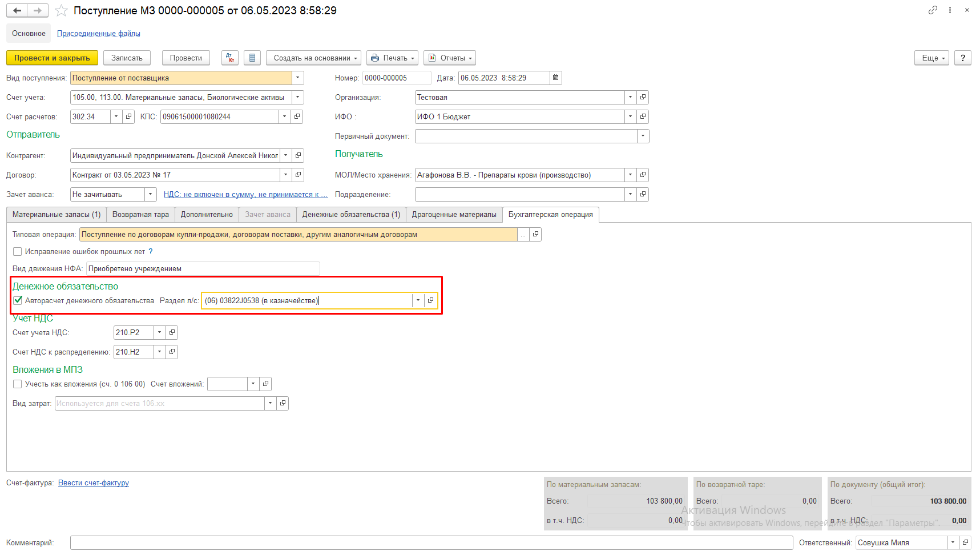Open Подразделение card icon

pyautogui.click(x=643, y=194)
